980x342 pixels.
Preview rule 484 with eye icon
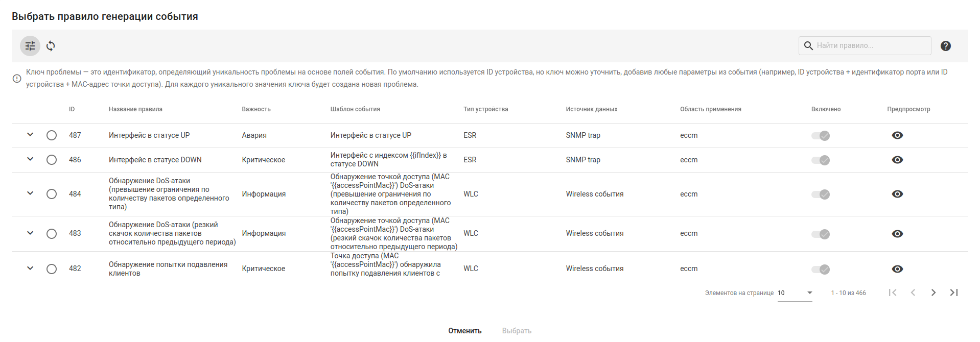coord(897,194)
